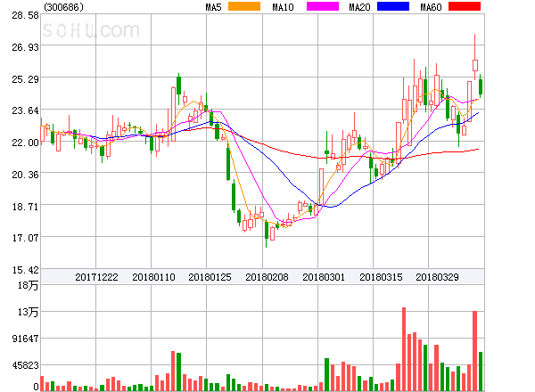Viewport: 535px width, 392px height.
Task: Click the 17.07 price axis label
Action: pos(26,238)
